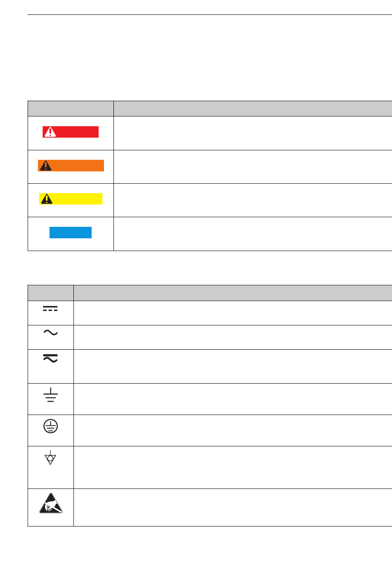Click the ESD sensitive hand warning icon

[x=51, y=503]
